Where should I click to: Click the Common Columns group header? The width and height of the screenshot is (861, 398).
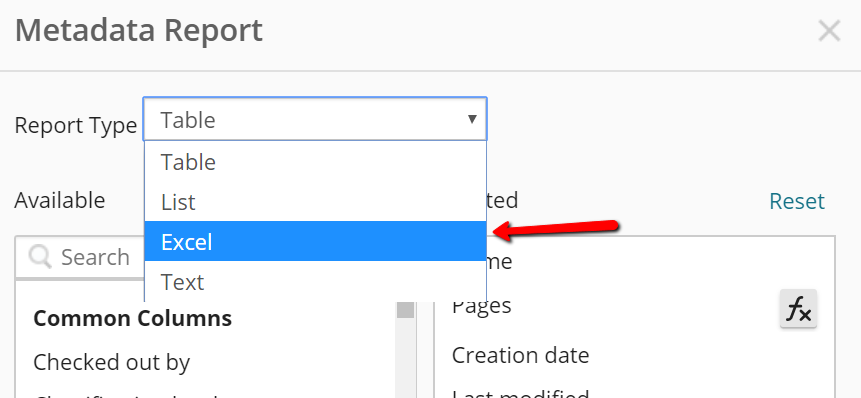pyautogui.click(x=132, y=318)
